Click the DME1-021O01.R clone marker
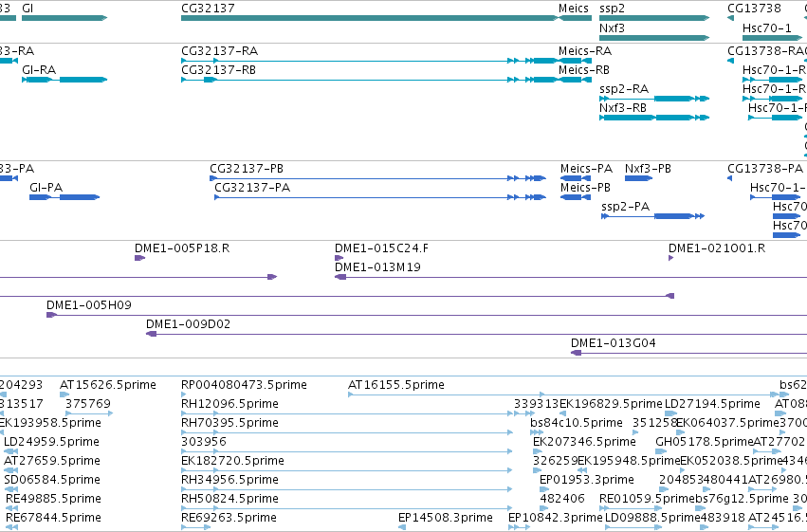This screenshot has height=532, width=807. [670, 258]
